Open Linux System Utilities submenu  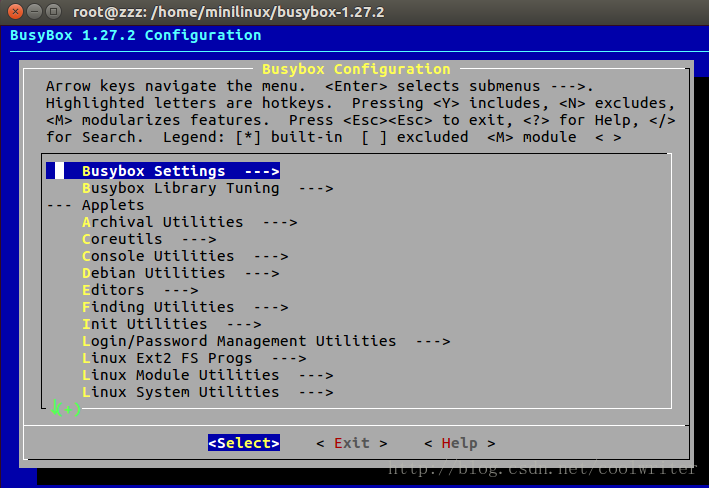pos(208,392)
